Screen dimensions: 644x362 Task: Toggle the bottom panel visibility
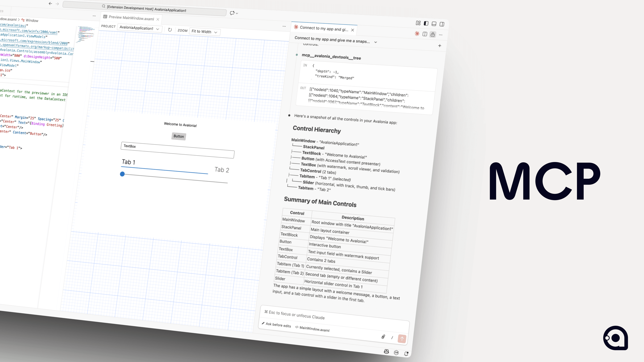[434, 24]
